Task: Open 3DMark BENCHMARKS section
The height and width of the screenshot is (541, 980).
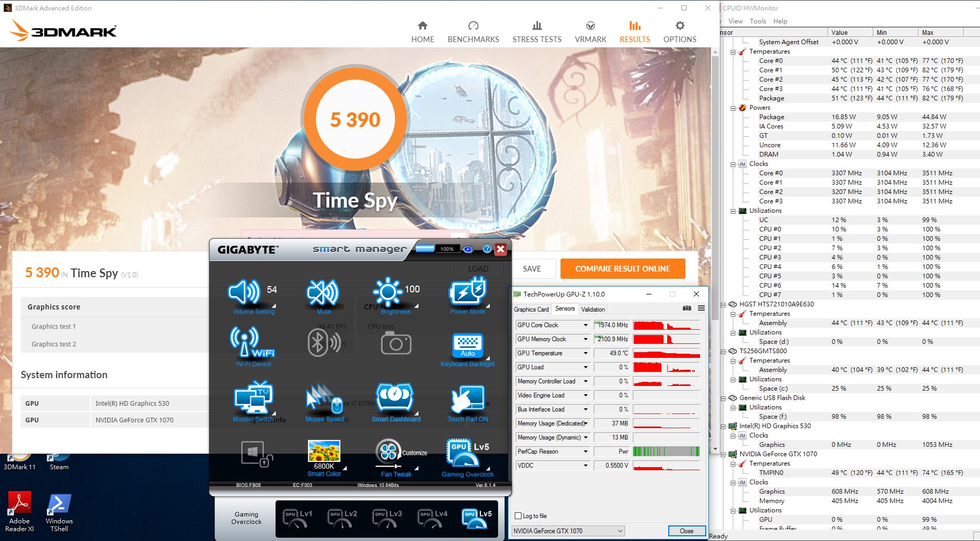Action: (x=473, y=32)
